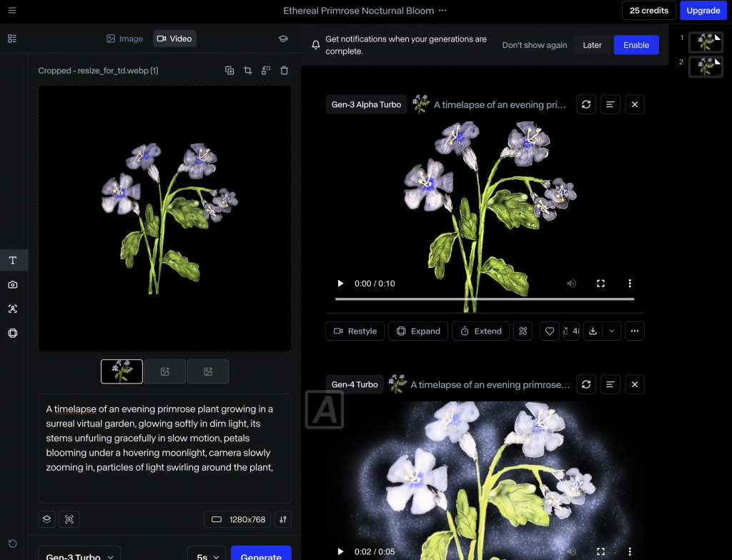The image size is (732, 560).
Task: Play the Gen-4 Turbo video
Action: [340, 551]
